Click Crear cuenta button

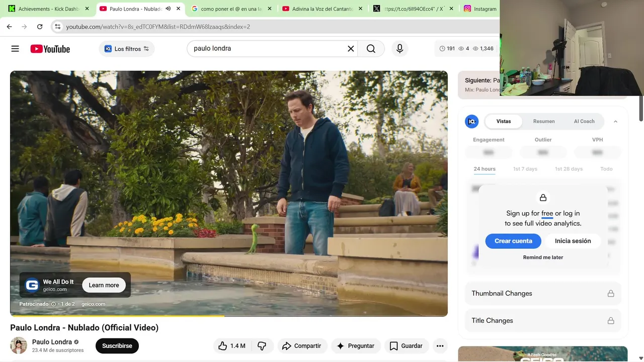coord(513,241)
